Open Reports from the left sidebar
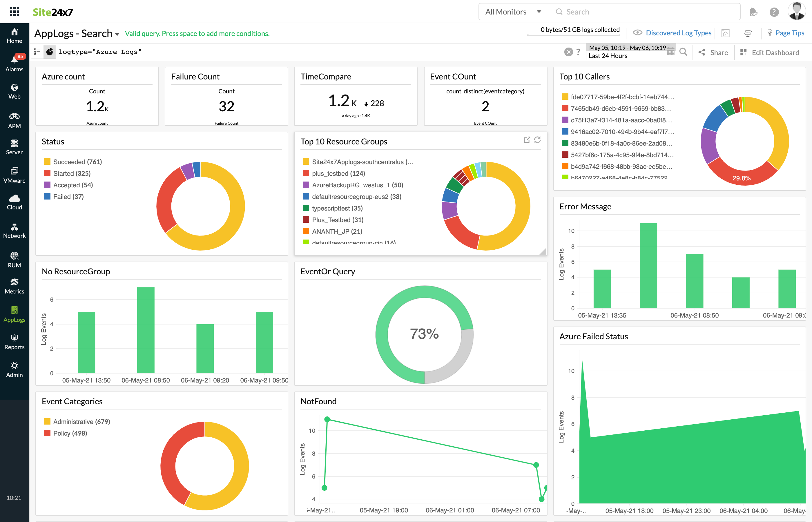 coord(14,341)
